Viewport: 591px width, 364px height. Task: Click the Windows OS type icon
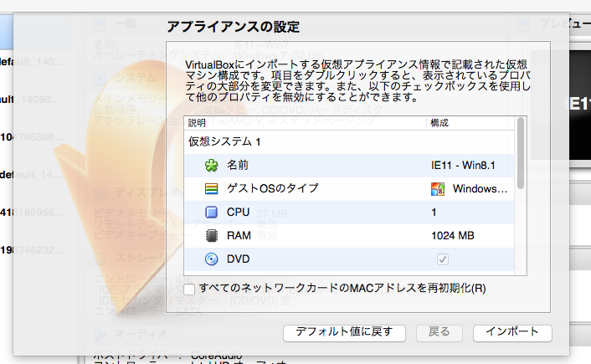tap(438, 188)
